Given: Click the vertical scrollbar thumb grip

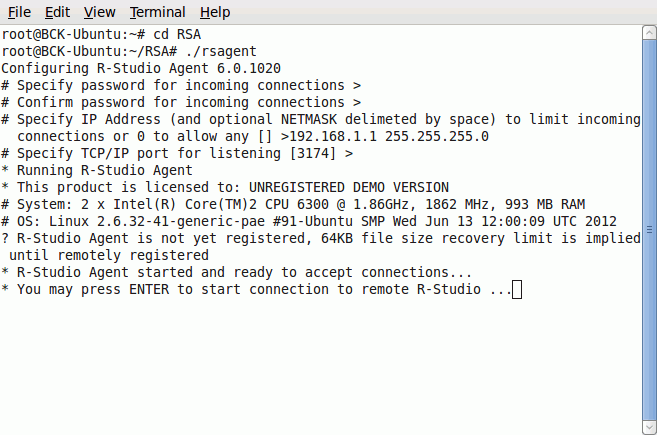Looking at the screenshot, I should click(649, 230).
